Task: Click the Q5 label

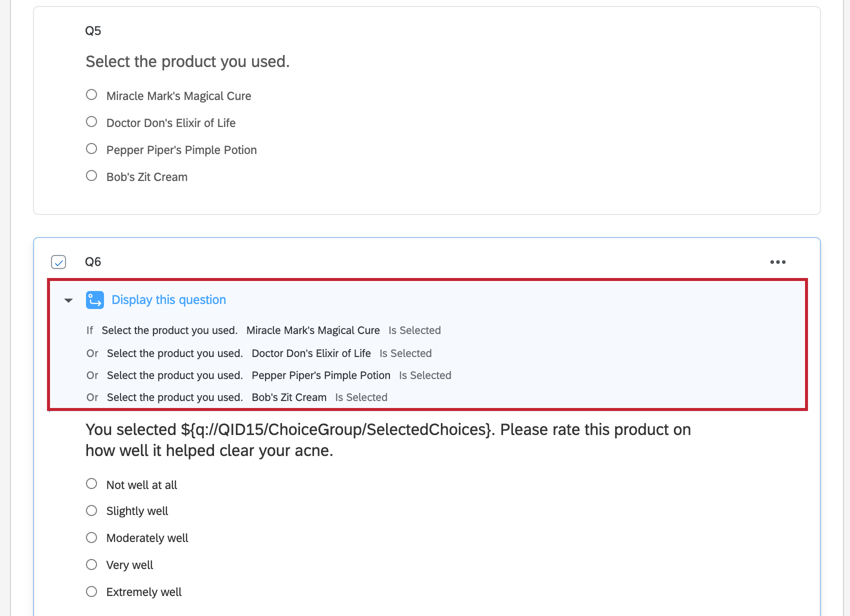Action: pyautogui.click(x=93, y=30)
